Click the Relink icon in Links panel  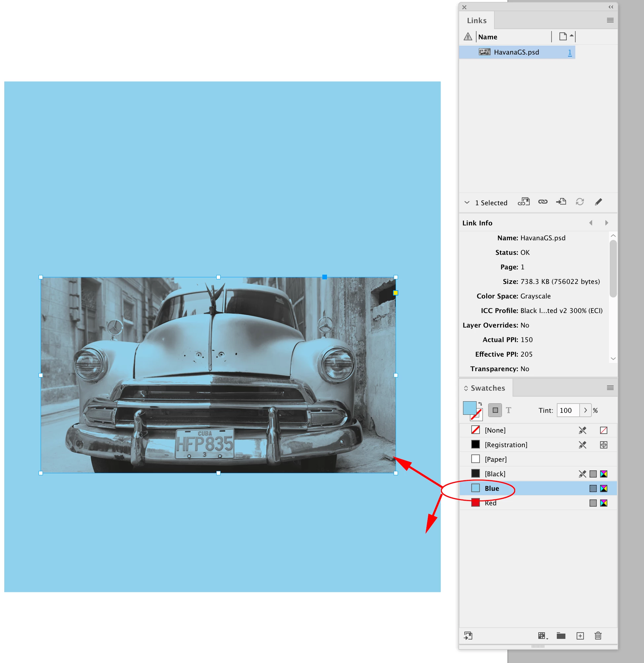tap(543, 202)
